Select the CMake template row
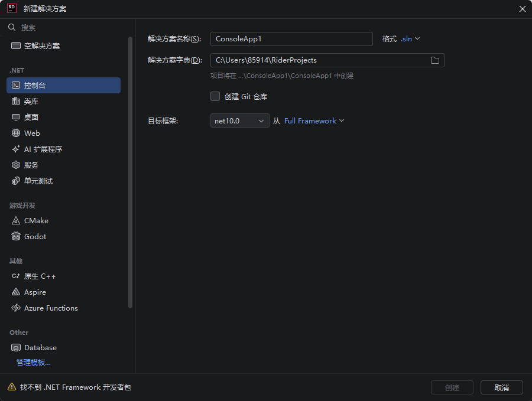Viewport: 532px width, 401px height. (63, 221)
